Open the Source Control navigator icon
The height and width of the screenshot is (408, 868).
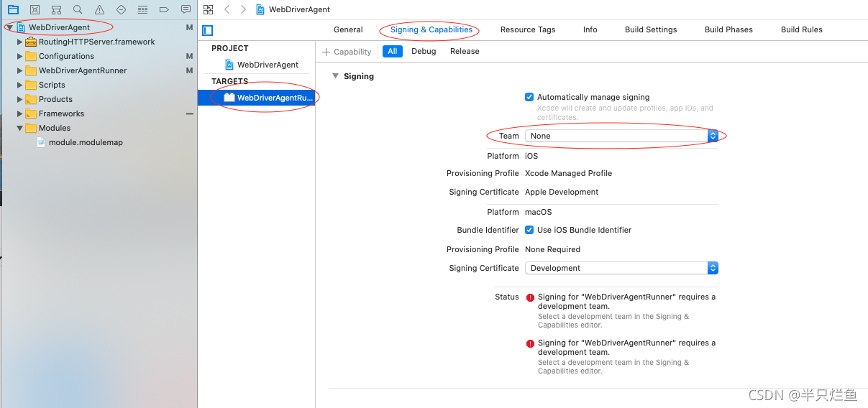[35, 9]
